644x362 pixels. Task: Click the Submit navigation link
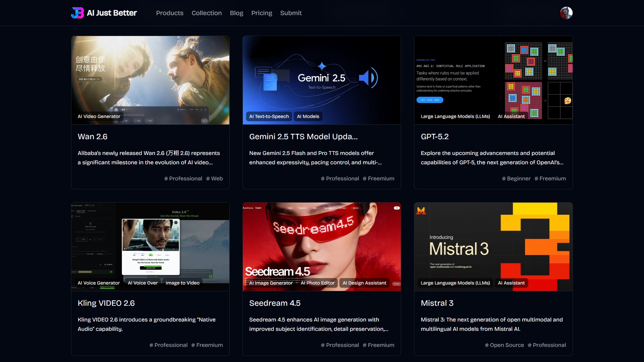click(x=291, y=13)
